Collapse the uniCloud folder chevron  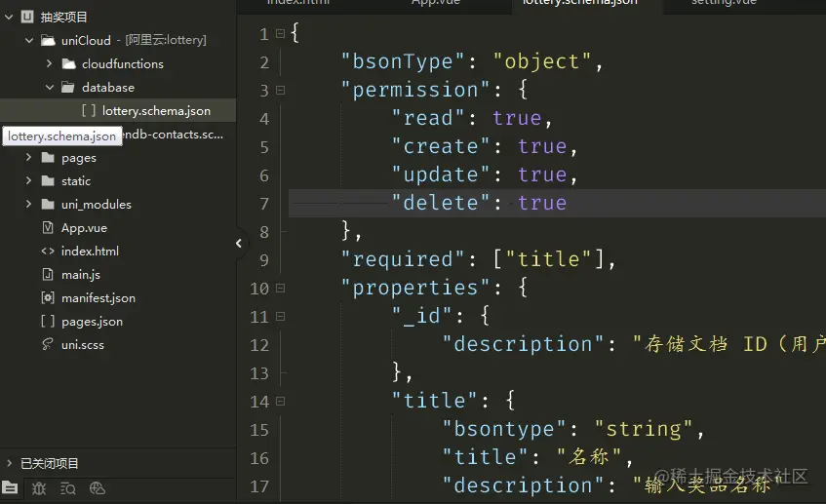click(29, 40)
